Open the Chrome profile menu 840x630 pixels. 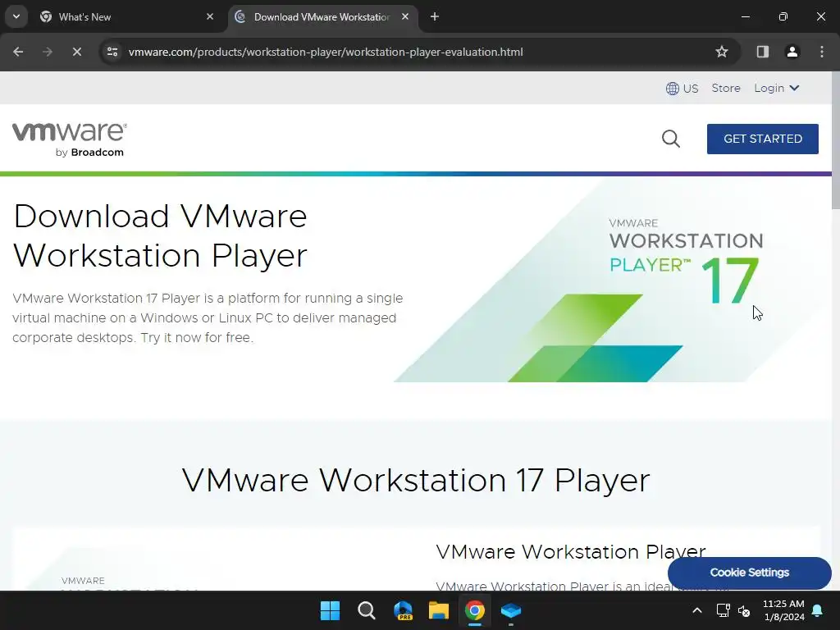792,52
